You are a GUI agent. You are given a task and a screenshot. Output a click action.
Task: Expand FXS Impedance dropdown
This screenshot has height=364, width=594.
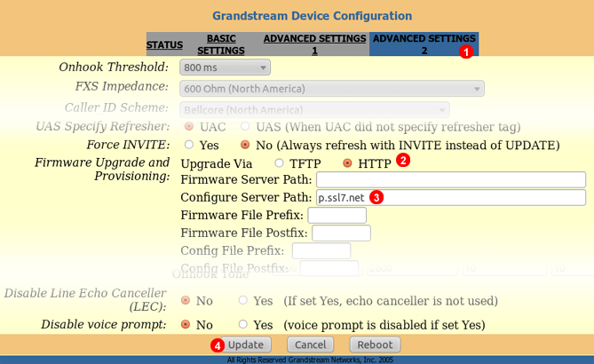pyautogui.click(x=332, y=89)
